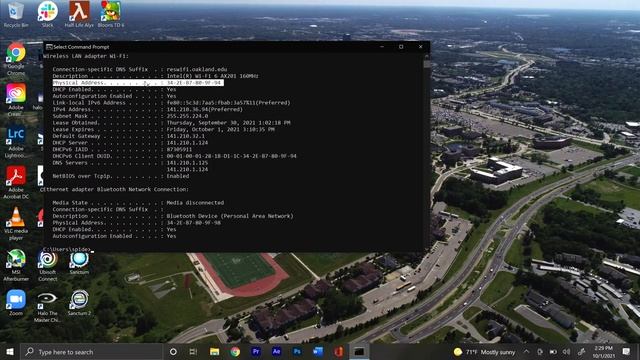Viewport: 640px width, 360px height.
Task: Click the Bluetooth Device description line
Action: 173,216
